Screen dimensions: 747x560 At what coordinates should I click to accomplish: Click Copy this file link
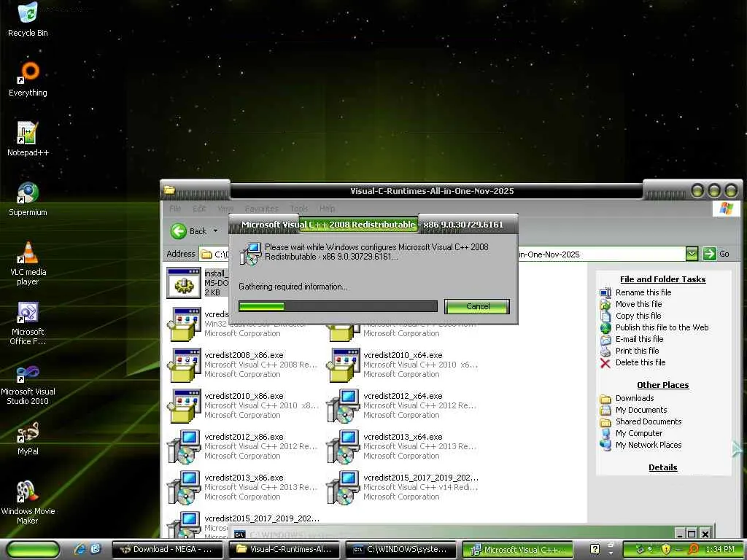click(638, 316)
